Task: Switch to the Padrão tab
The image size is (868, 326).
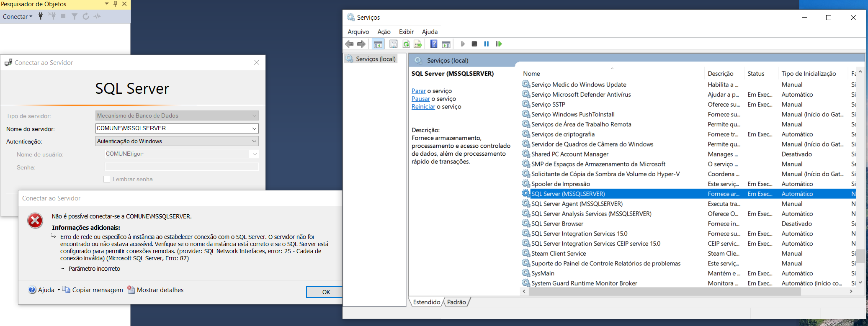Action: (x=456, y=302)
